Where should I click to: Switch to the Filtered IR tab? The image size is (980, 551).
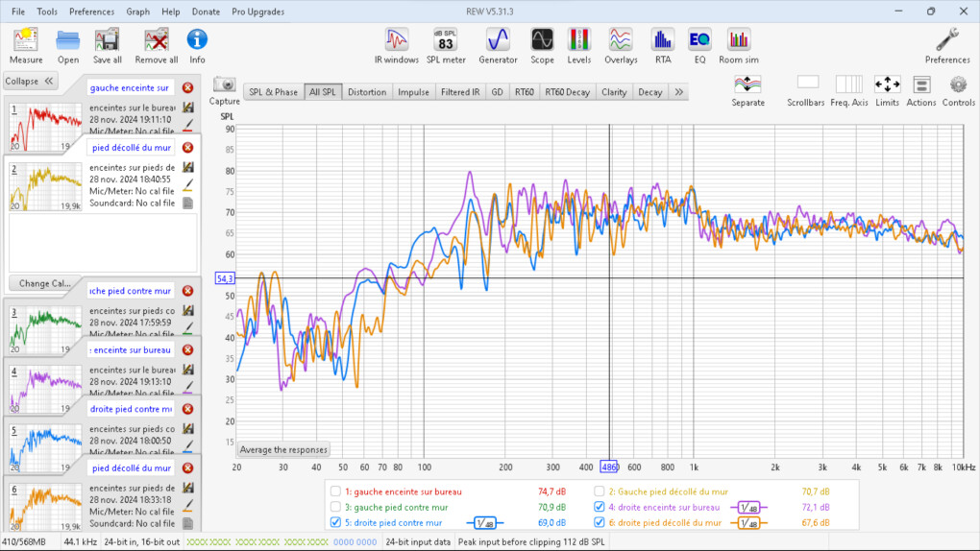point(460,92)
